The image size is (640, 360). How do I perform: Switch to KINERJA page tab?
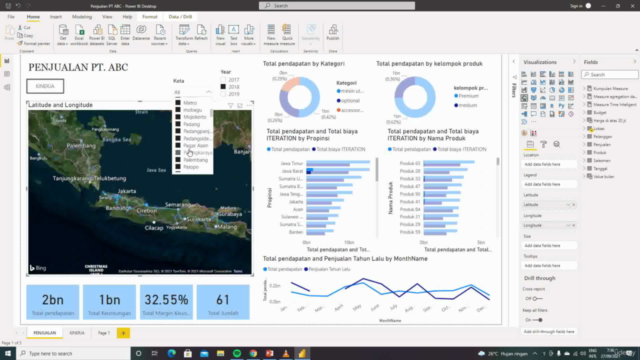[77, 333]
